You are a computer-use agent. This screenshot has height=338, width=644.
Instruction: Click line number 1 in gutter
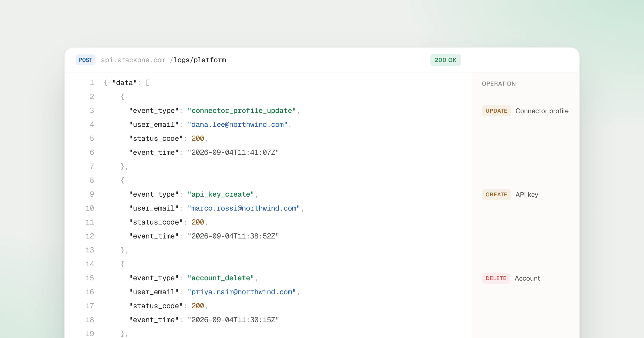pyautogui.click(x=92, y=83)
